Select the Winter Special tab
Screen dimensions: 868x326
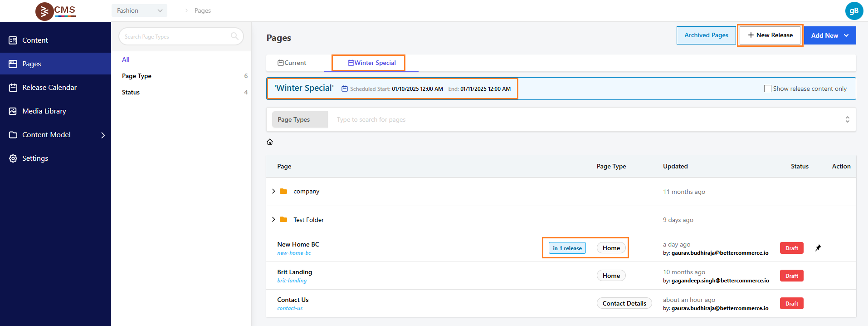(371, 63)
